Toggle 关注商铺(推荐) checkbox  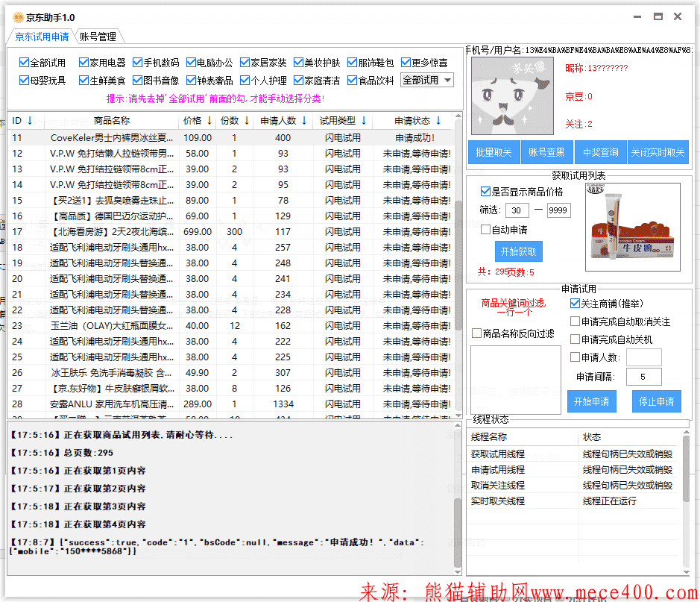(x=575, y=304)
